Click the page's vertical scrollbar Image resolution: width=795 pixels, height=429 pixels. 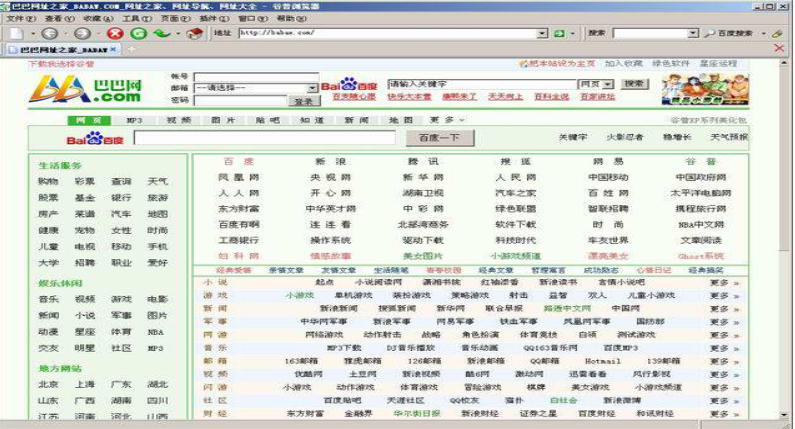pyautogui.click(x=784, y=238)
